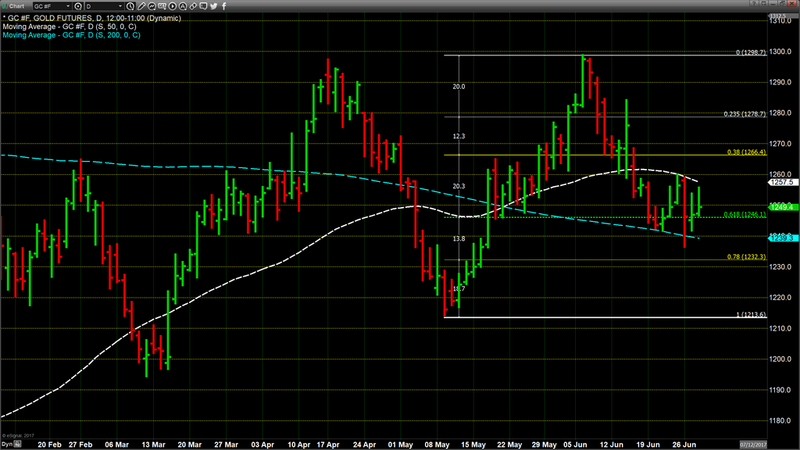The height and width of the screenshot is (450, 800).
Task: Click the 20.3 Fibonacci range value
Action: pyautogui.click(x=459, y=186)
